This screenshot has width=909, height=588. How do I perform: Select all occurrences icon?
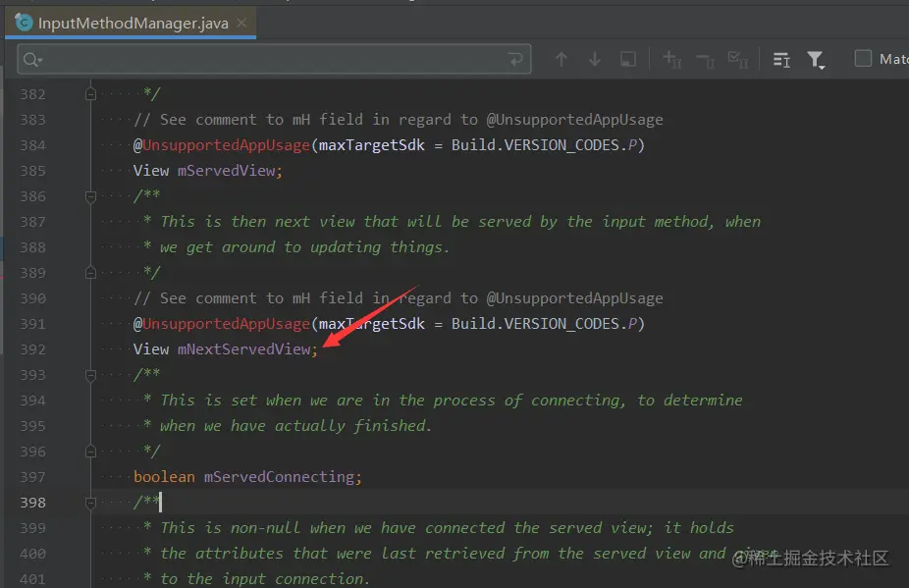[738, 59]
